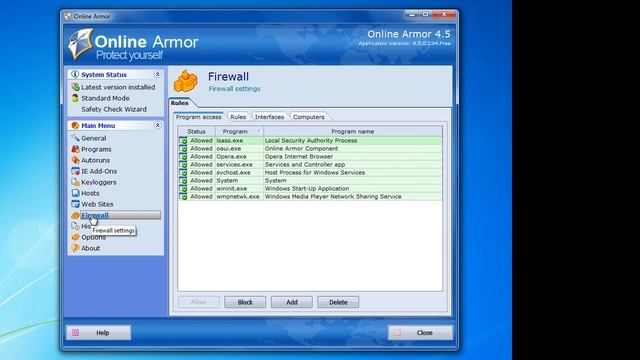Open the Interfaces tab
640x360 pixels.
pyautogui.click(x=269, y=117)
